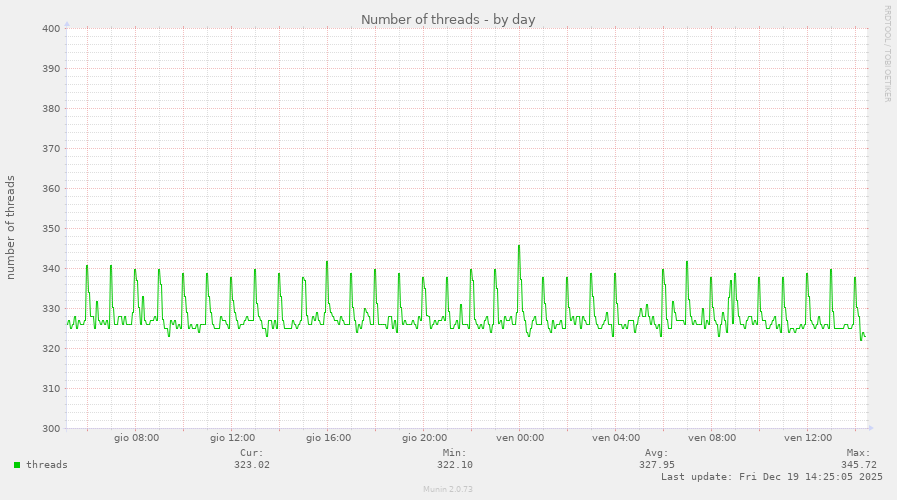Image resolution: width=897 pixels, height=500 pixels.
Task: Click the 'gio 12:00' time label
Action: click(x=232, y=438)
